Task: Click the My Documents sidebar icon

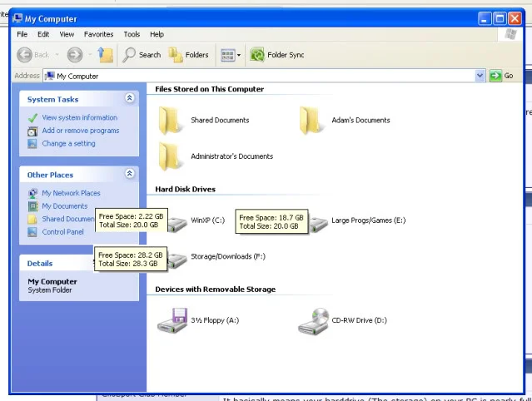Action: tap(32, 206)
